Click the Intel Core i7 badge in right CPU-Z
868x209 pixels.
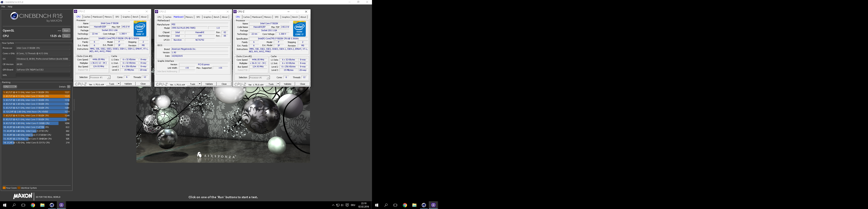(x=299, y=29)
